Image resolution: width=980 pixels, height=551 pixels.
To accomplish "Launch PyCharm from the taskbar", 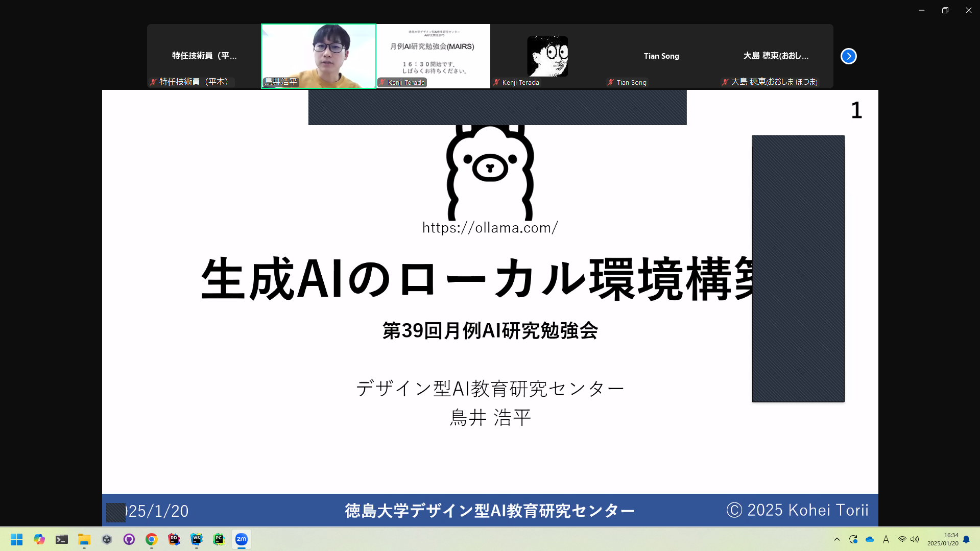I will click(x=219, y=539).
